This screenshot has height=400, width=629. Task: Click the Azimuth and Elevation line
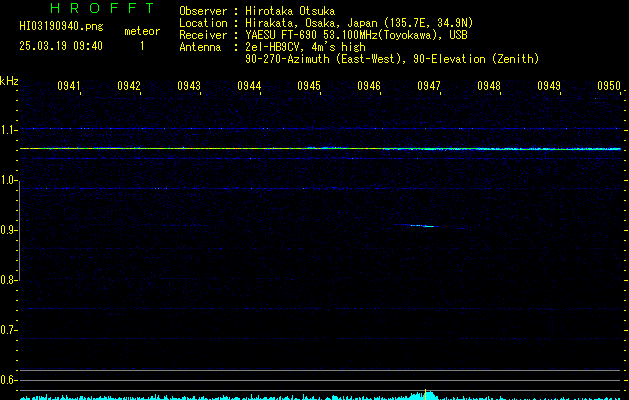(392, 59)
